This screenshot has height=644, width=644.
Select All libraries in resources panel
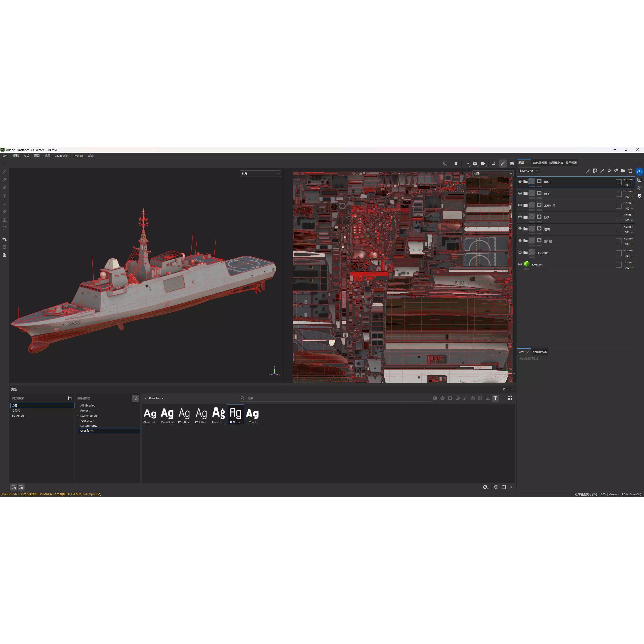click(87, 405)
